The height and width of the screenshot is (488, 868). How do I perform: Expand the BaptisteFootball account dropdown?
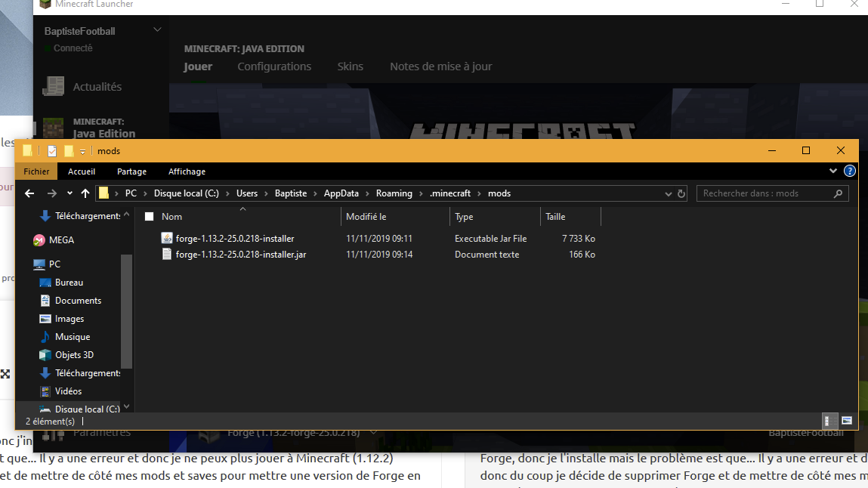click(x=157, y=30)
